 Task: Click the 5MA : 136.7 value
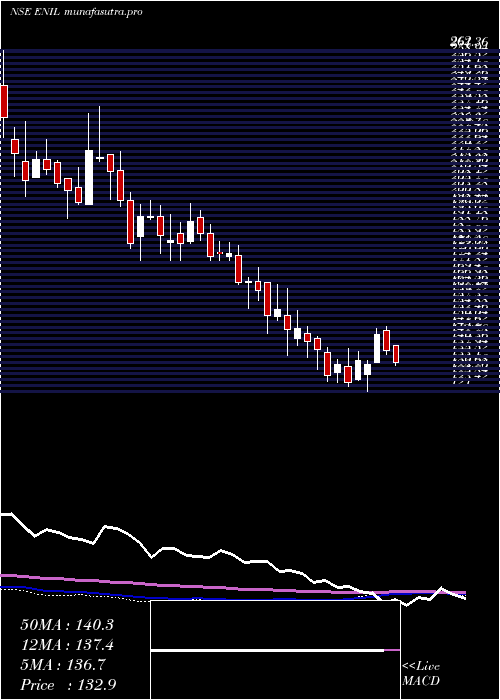pyautogui.click(x=63, y=665)
